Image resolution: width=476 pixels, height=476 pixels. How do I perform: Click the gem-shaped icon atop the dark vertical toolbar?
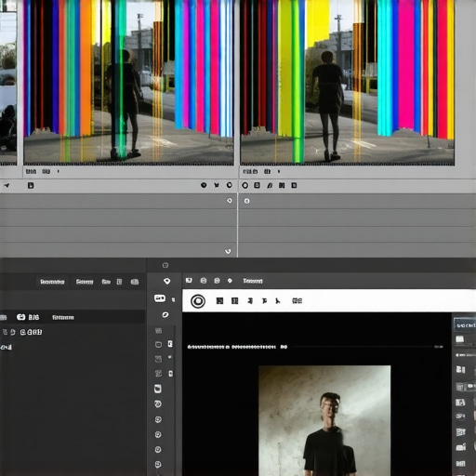pyautogui.click(x=167, y=281)
